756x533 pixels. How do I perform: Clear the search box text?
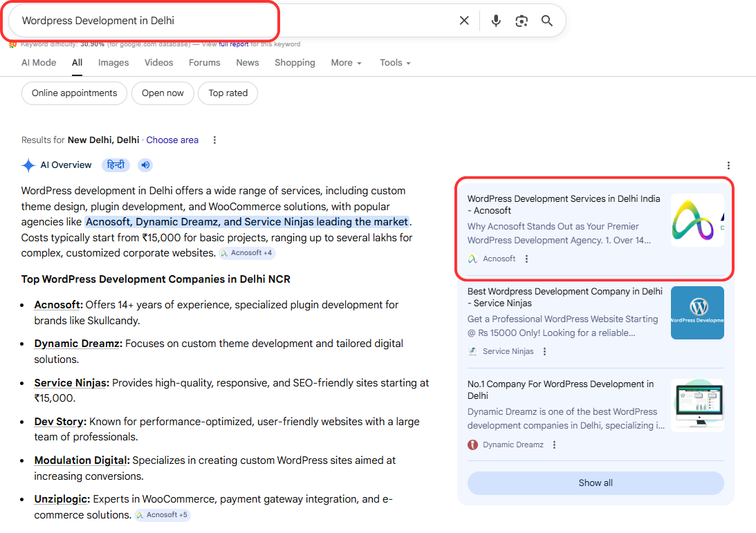(x=464, y=21)
